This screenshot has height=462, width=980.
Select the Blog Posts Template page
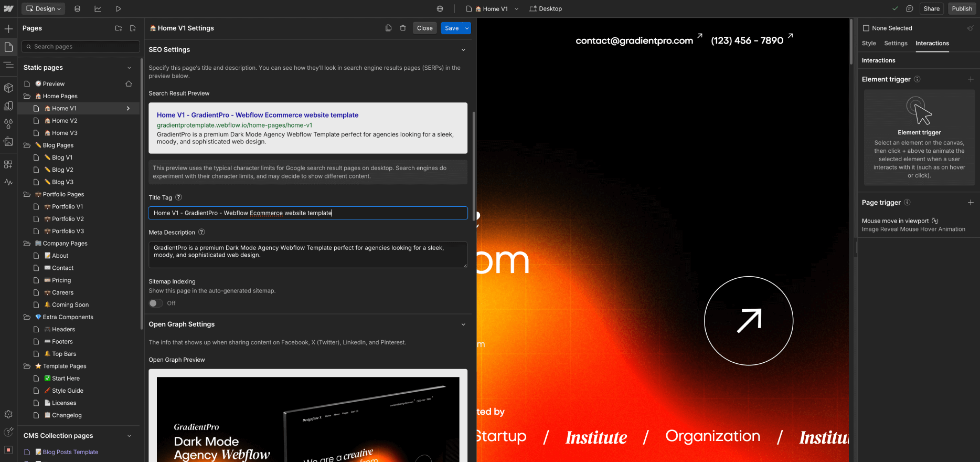tap(70, 452)
